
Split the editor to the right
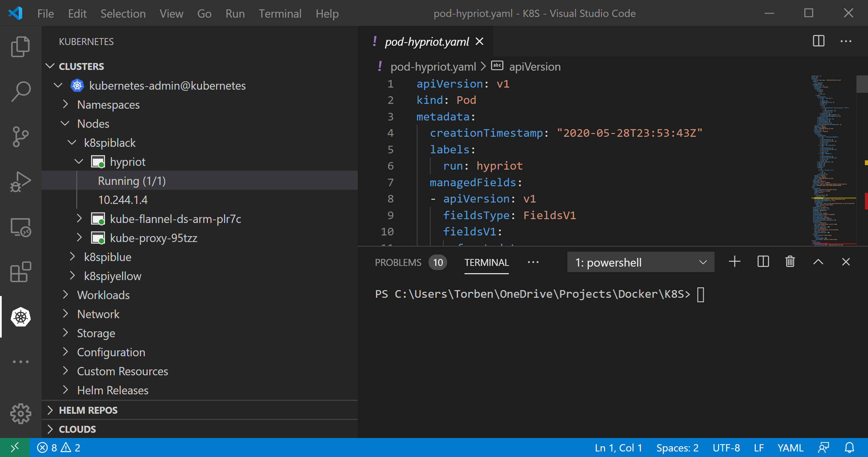pos(818,41)
